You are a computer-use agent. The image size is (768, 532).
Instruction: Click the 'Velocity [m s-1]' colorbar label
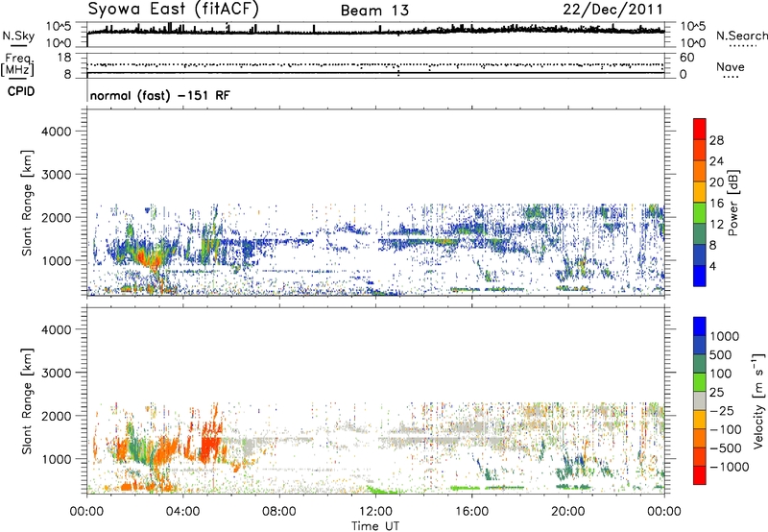pyautogui.click(x=758, y=400)
